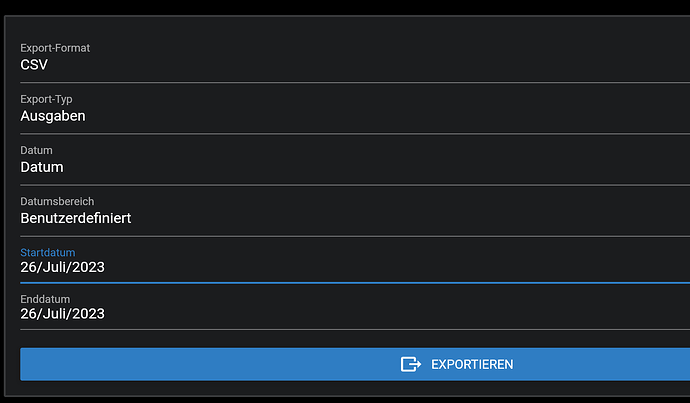Click the Datumsbereich label text

57,202
